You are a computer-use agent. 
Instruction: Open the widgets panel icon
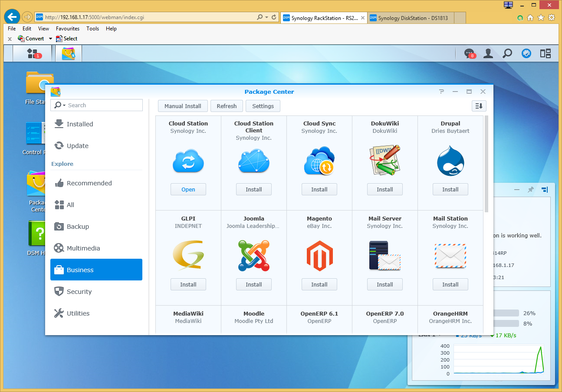point(545,53)
